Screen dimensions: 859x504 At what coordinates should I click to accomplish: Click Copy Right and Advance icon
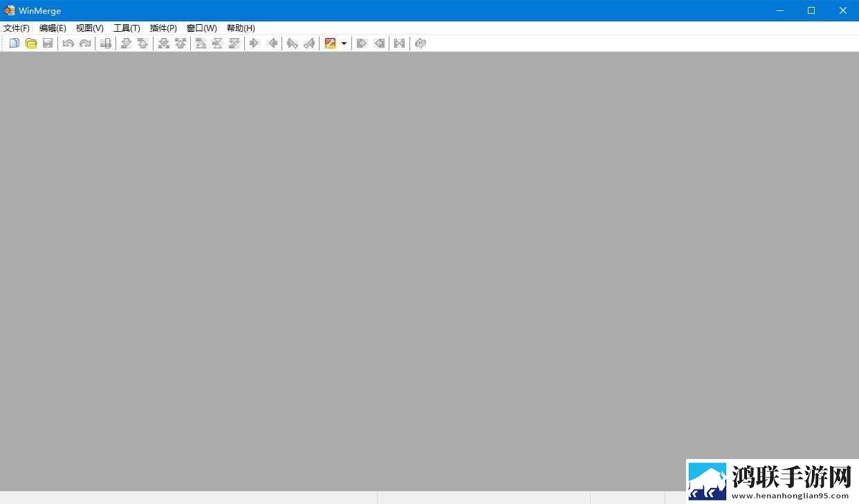[292, 44]
